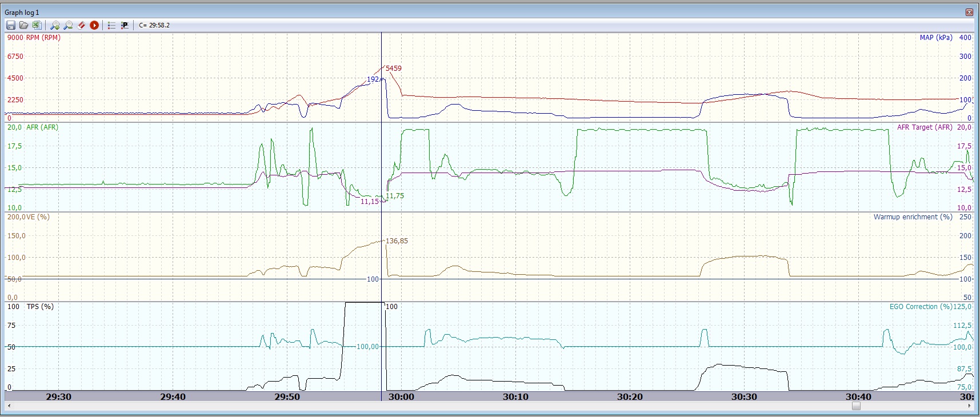980x417 pixels.
Task: Click the left scroll arrow
Action: (x=9, y=406)
